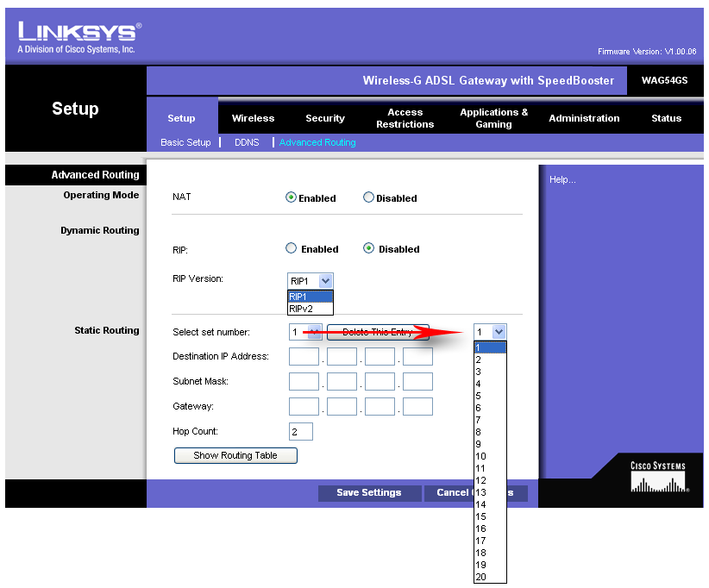Click the Cisco Systems logo
Screen dimensions: 709x588
point(659,477)
